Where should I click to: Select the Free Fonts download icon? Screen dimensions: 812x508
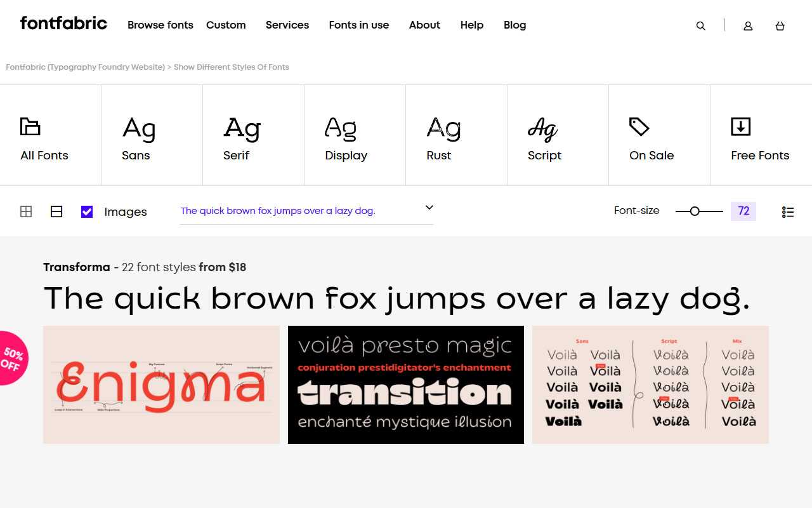[x=740, y=126]
